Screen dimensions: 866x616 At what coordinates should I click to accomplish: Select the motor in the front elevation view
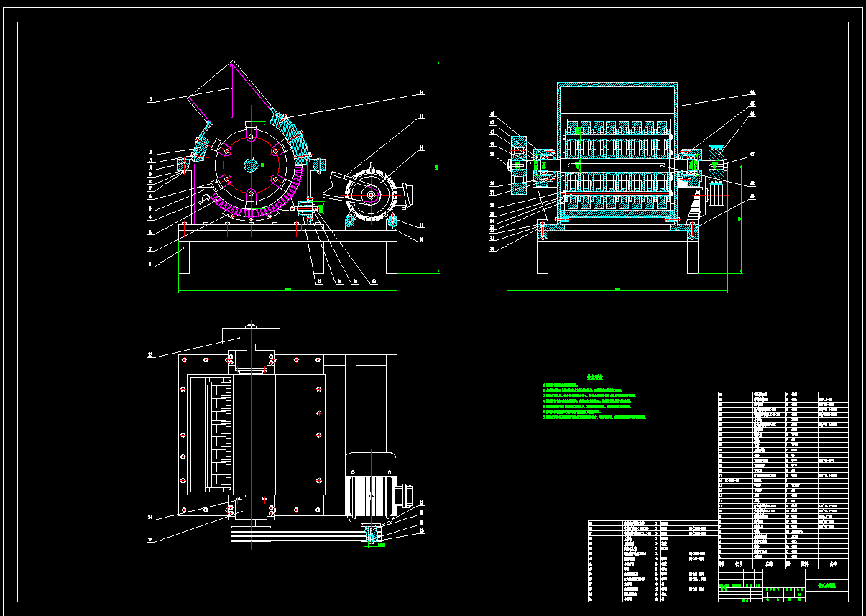(x=372, y=195)
